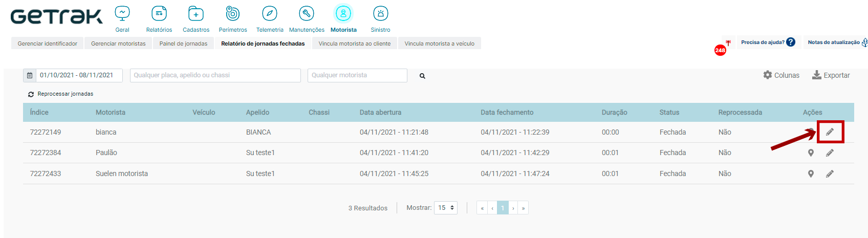This screenshot has width=868, height=238.
Task: Click motorista cell bianca
Action: (x=106, y=132)
